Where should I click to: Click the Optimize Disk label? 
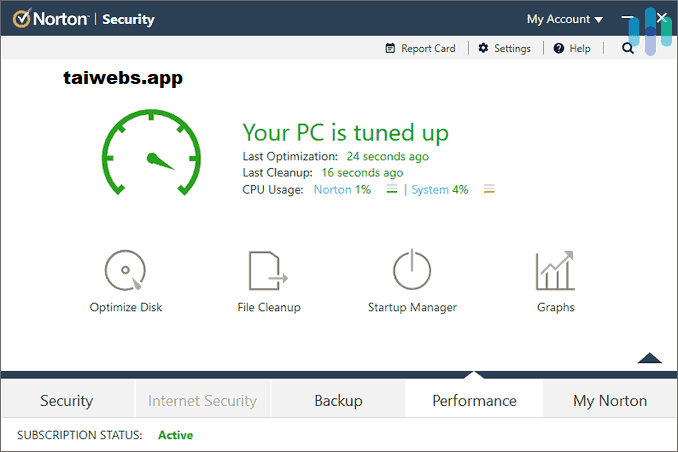tap(126, 307)
